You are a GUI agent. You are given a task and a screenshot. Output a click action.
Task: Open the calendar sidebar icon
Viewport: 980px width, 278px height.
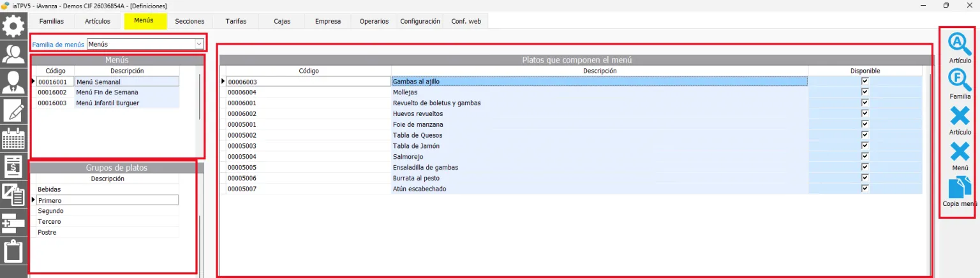tap(13, 138)
